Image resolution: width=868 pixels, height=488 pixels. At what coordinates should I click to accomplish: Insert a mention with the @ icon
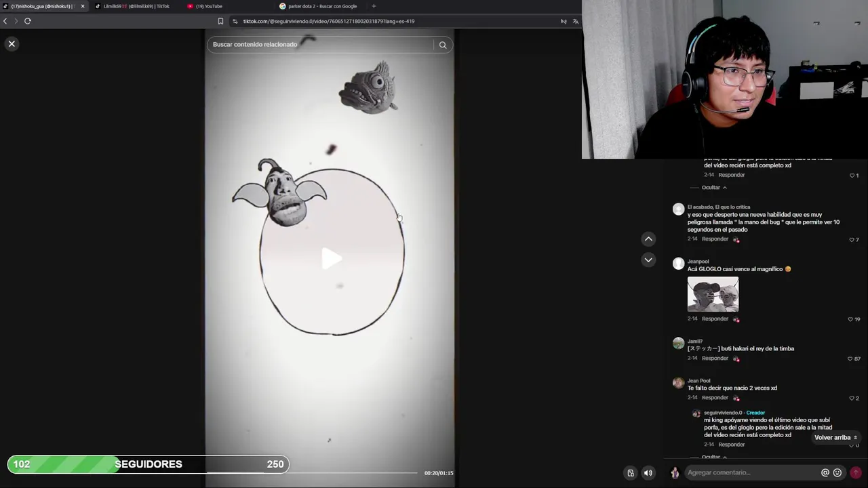coord(825,473)
